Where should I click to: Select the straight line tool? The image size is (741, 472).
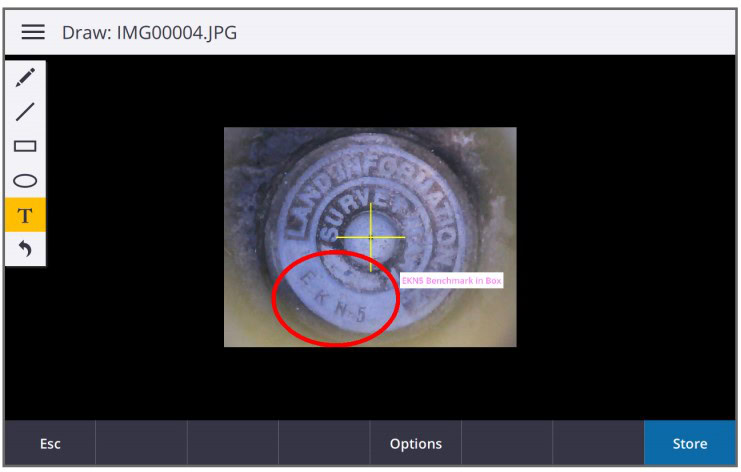25,112
